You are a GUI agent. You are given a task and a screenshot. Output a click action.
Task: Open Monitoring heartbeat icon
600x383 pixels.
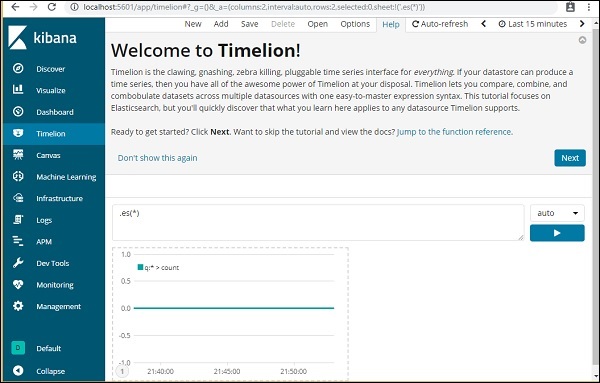[x=18, y=284]
